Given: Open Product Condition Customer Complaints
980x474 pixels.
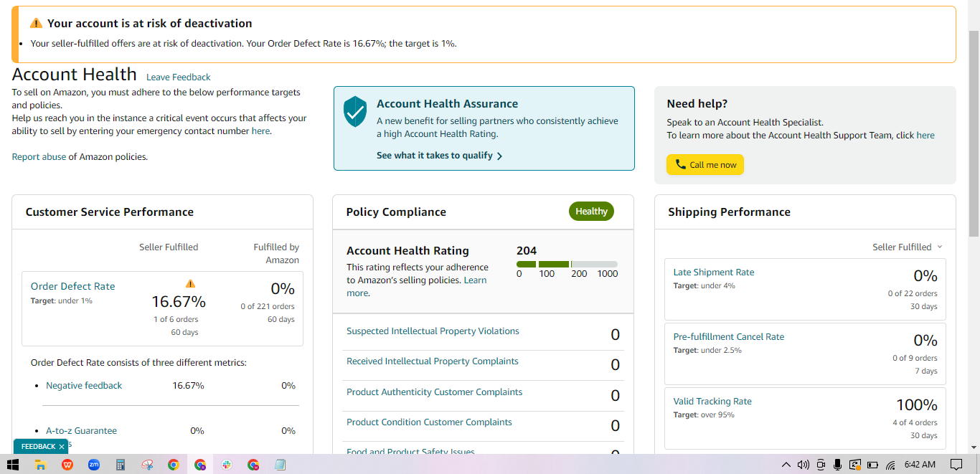Looking at the screenshot, I should (429, 422).
